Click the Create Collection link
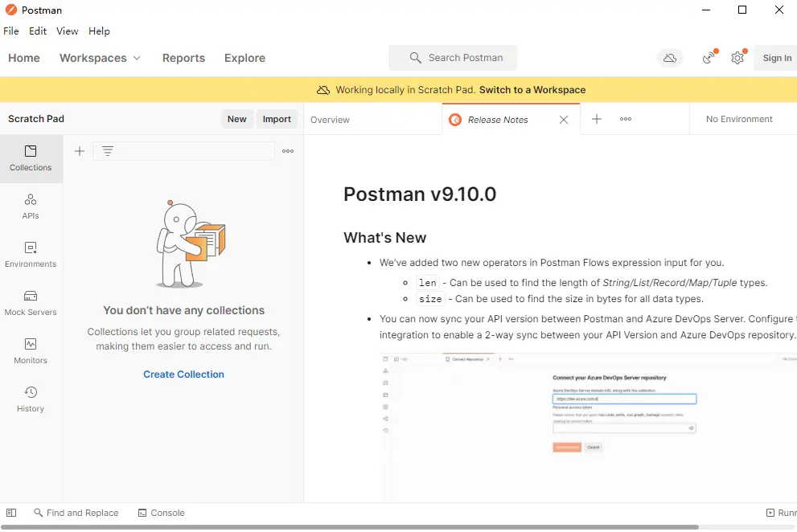 click(183, 374)
